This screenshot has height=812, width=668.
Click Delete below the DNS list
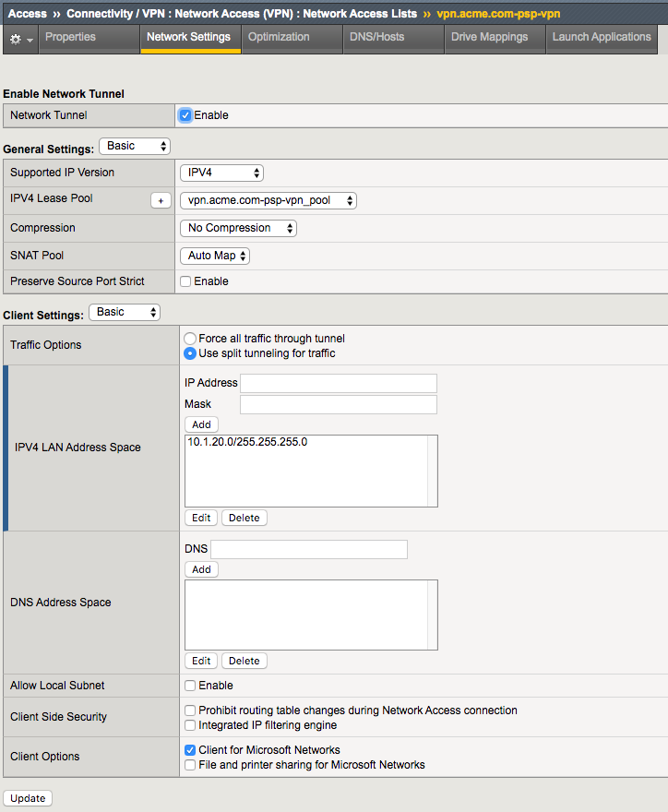pyautogui.click(x=245, y=661)
